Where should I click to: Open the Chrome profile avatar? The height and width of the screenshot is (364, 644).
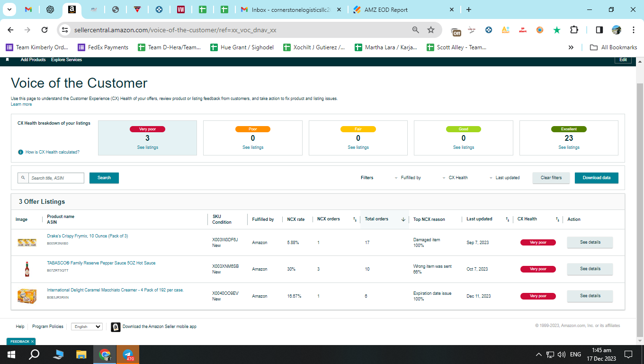tap(616, 30)
